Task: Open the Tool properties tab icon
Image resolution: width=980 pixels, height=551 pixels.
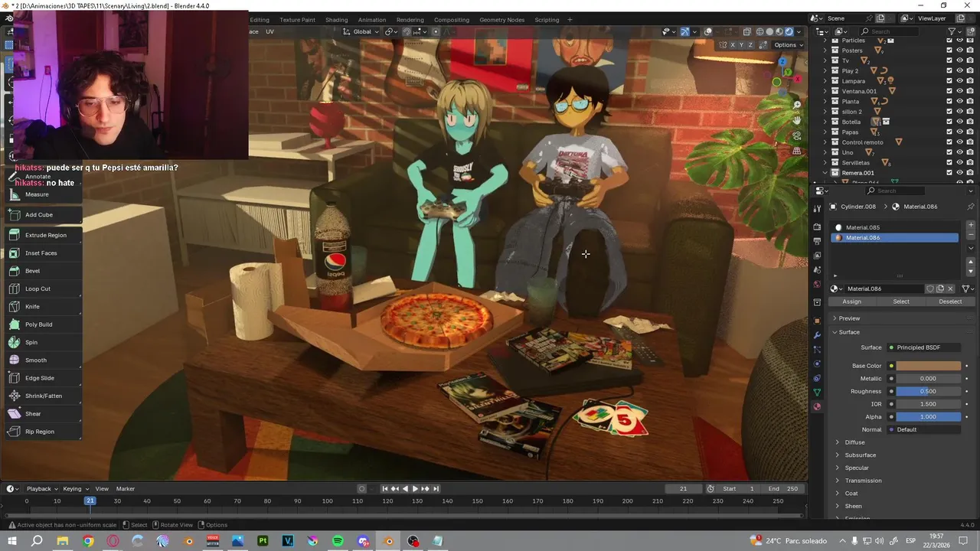Action: (x=817, y=208)
